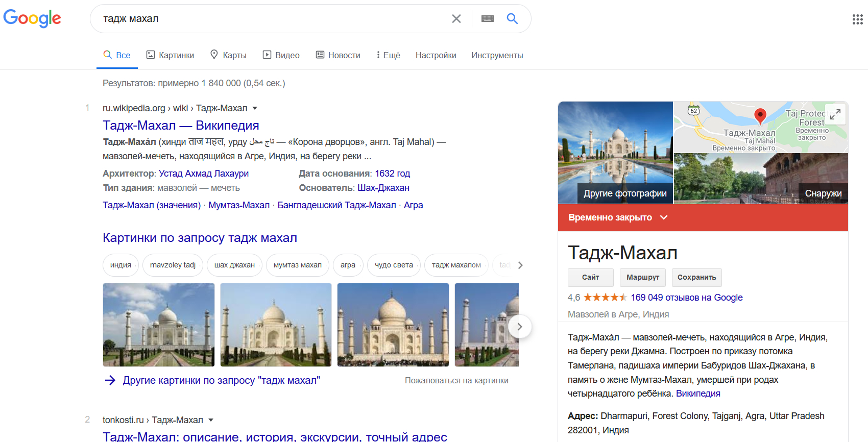Switch to the Новости tab

click(x=338, y=55)
